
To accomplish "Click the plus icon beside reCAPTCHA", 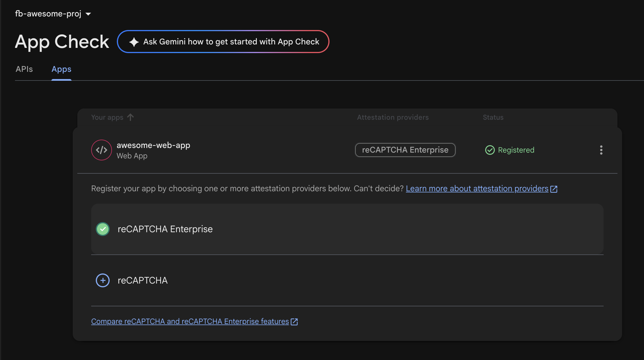I will tap(103, 280).
